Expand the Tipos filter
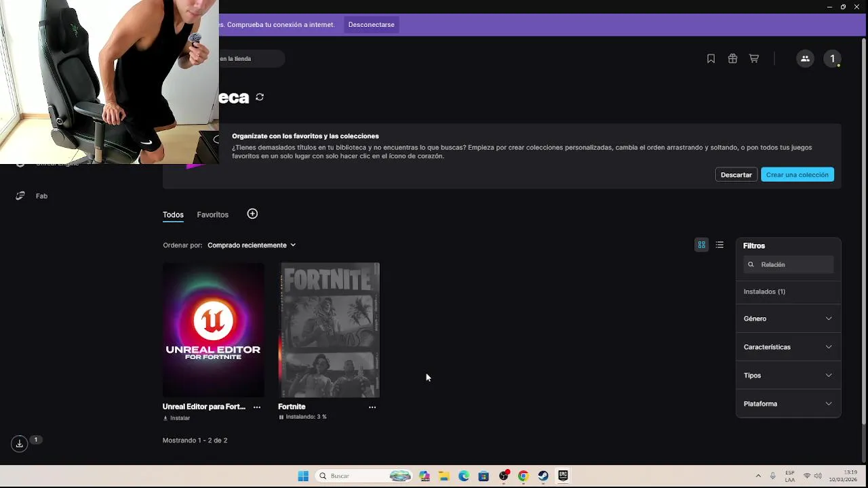Screen dimensions: 868x488 [x=788, y=375]
